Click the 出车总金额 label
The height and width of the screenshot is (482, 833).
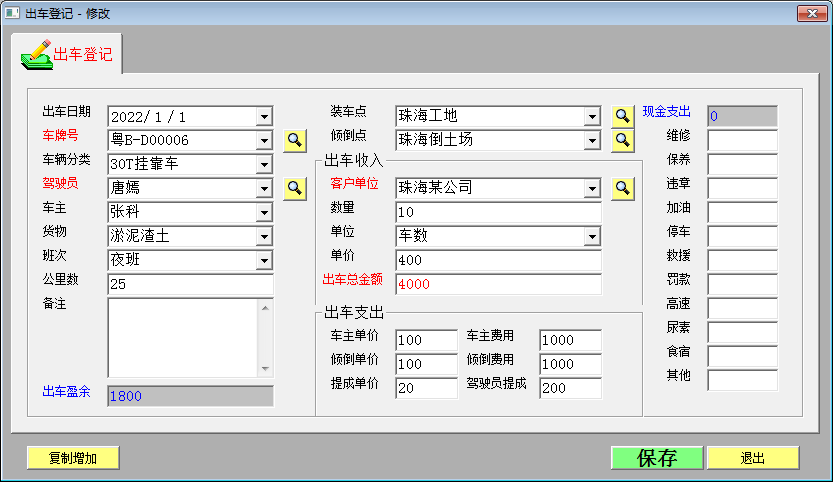[353, 280]
